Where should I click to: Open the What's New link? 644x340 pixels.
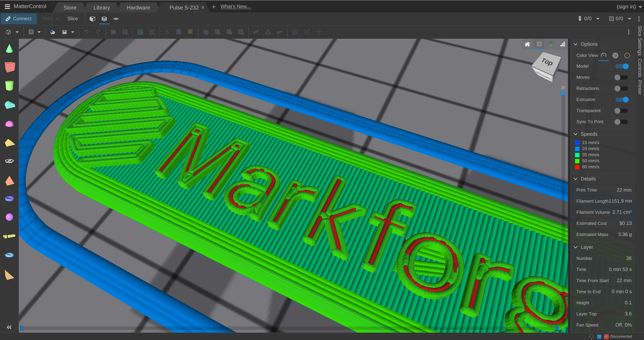point(236,6)
